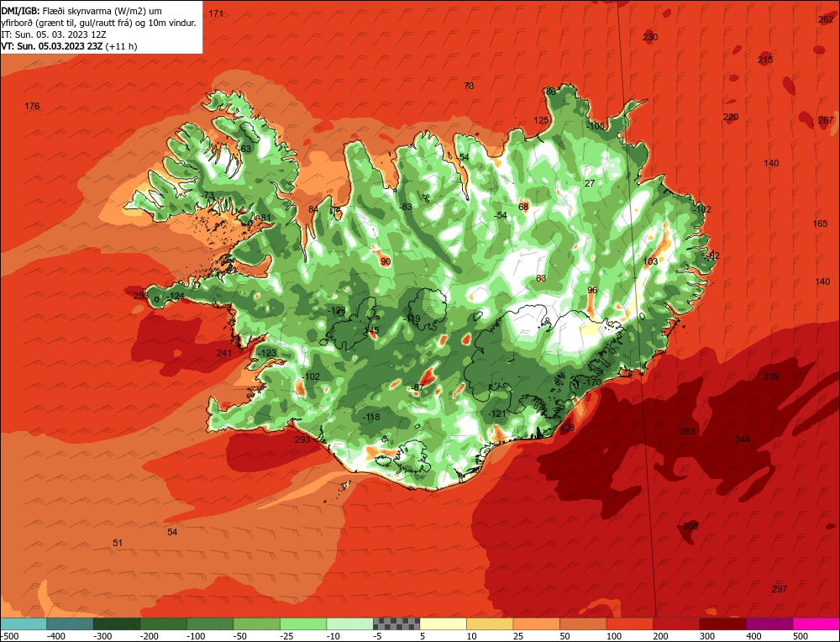Click the map value 176
Viewport: 840px width, 642px height.
32,106
